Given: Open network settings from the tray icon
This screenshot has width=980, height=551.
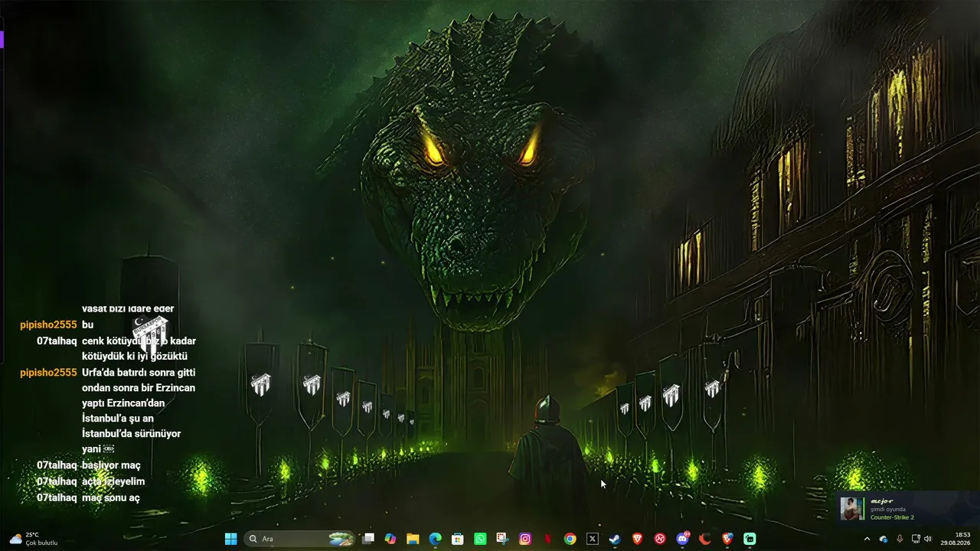Looking at the screenshot, I should (916, 539).
